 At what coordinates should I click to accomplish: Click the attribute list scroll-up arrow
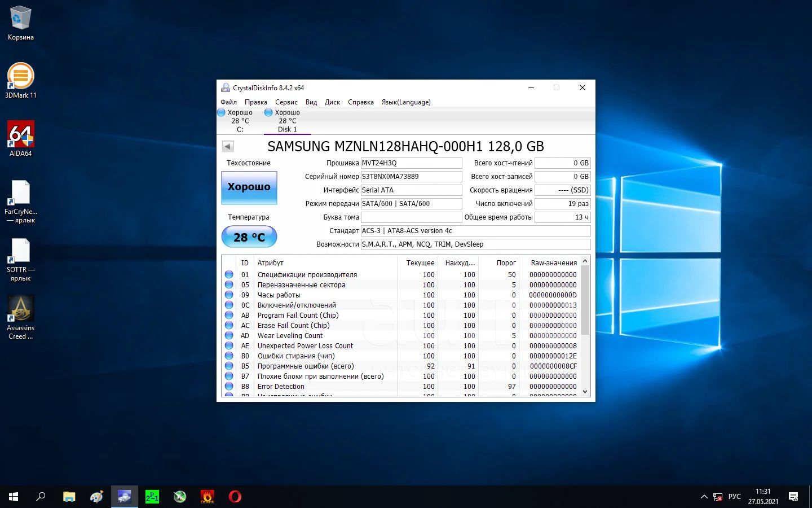point(585,261)
